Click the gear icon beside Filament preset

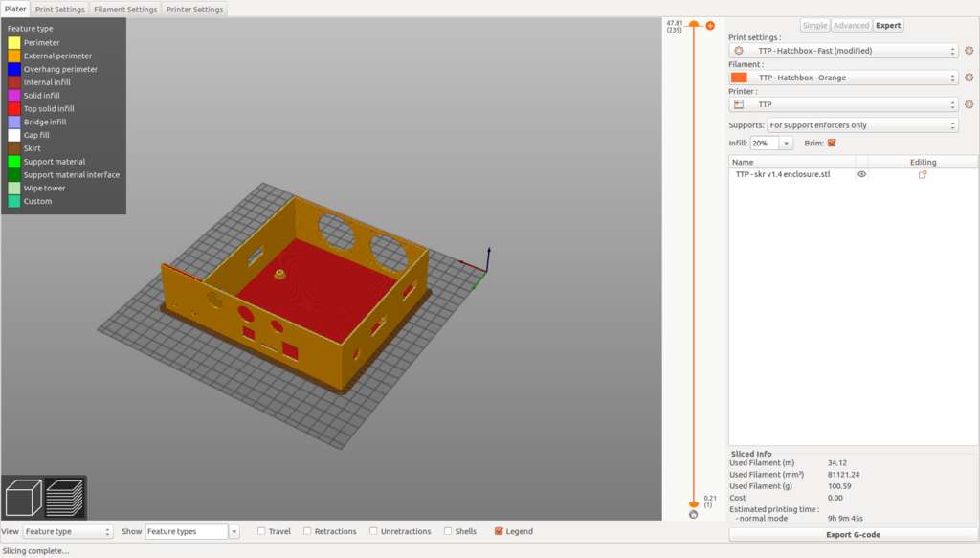point(969,78)
